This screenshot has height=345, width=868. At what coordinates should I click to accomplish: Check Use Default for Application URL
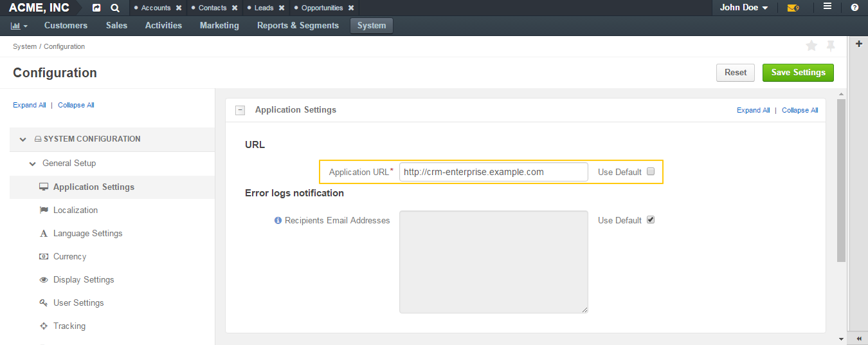coord(651,171)
